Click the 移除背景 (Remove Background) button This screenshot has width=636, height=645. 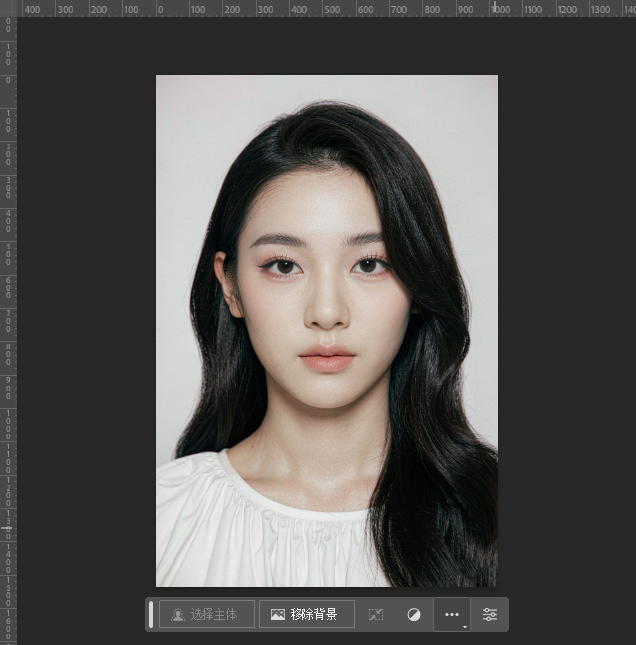coord(307,614)
